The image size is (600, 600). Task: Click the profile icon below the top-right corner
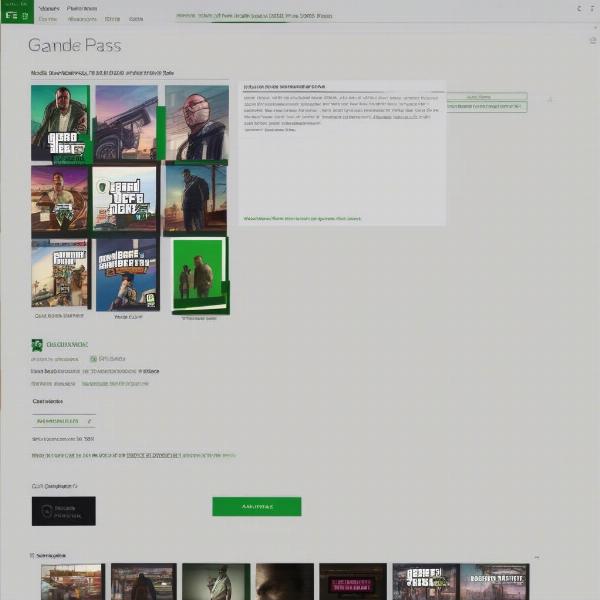593,41
